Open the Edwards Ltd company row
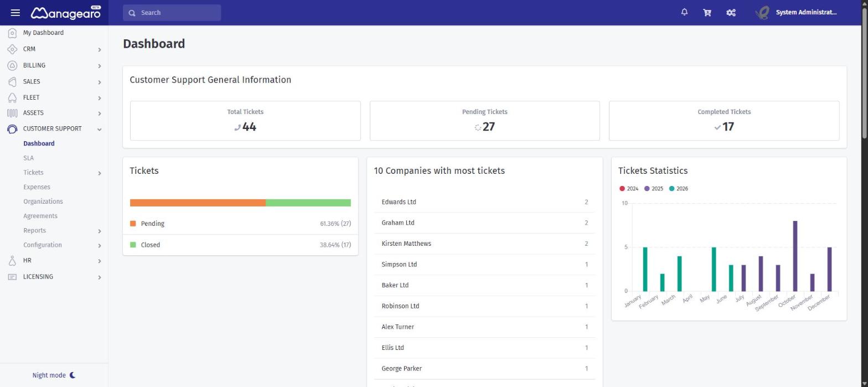The height and width of the screenshot is (387, 868). tap(484, 202)
